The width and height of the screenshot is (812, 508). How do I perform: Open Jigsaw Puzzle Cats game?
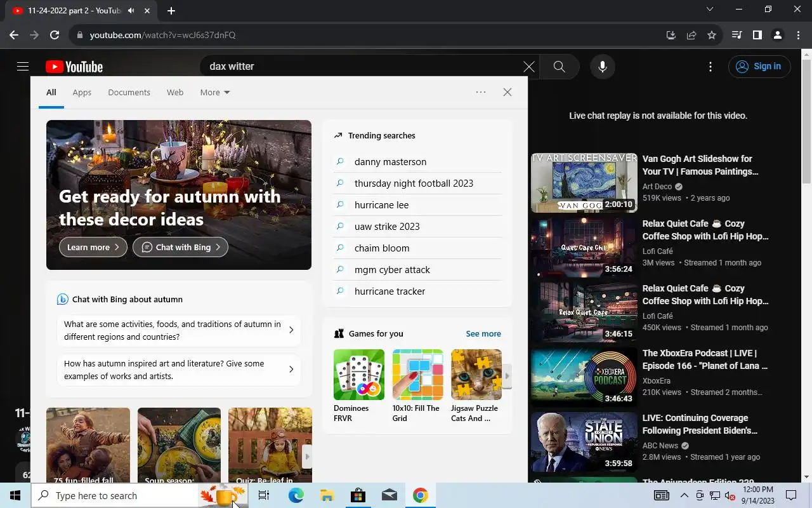[476, 386]
